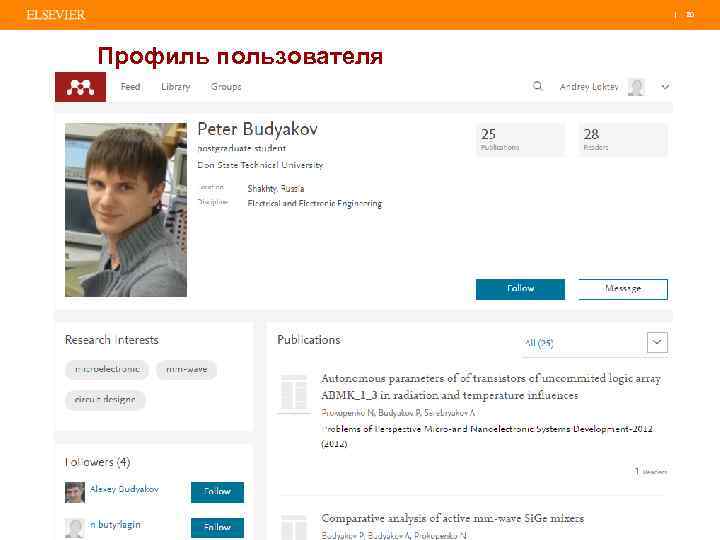Open the search magnifier icon
Screen dimensions: 720x540
pos(539,87)
